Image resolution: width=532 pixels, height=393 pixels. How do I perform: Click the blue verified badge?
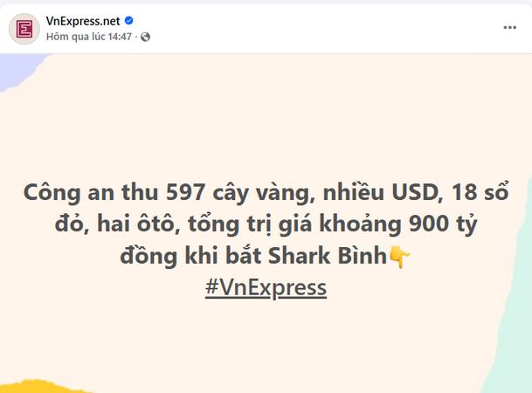tap(129, 21)
